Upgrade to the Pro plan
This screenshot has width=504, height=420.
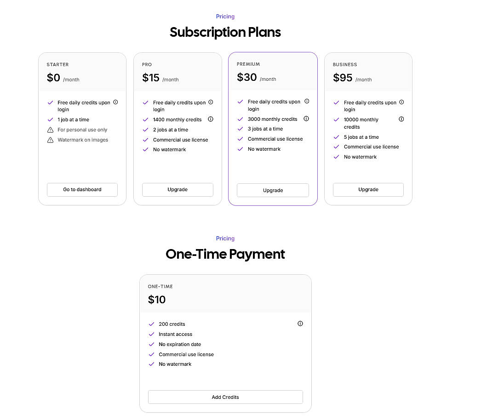178,189
